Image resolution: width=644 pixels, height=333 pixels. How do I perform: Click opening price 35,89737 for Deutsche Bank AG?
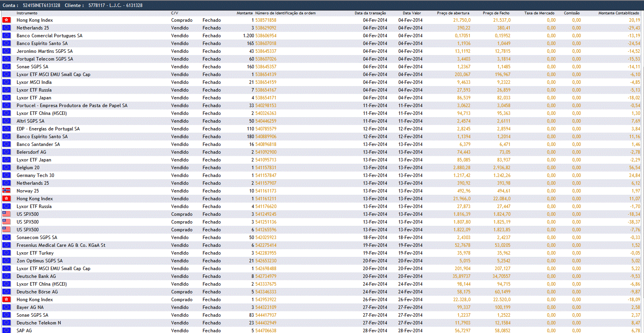[x=461, y=276]
